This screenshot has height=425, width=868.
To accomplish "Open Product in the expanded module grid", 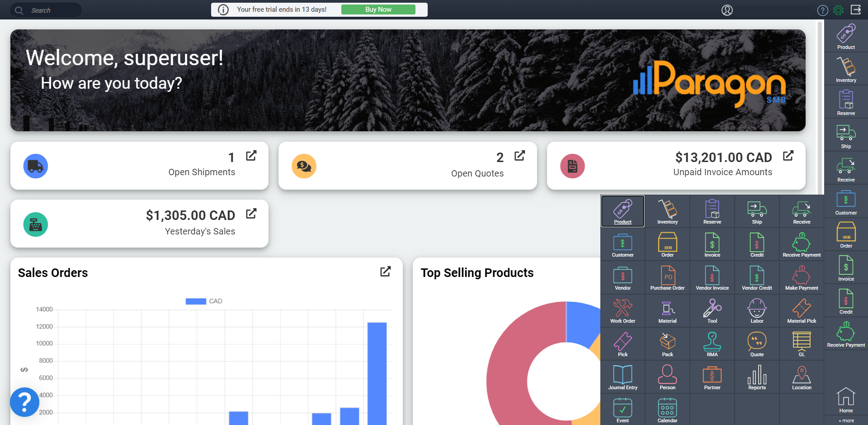I will coord(623,211).
